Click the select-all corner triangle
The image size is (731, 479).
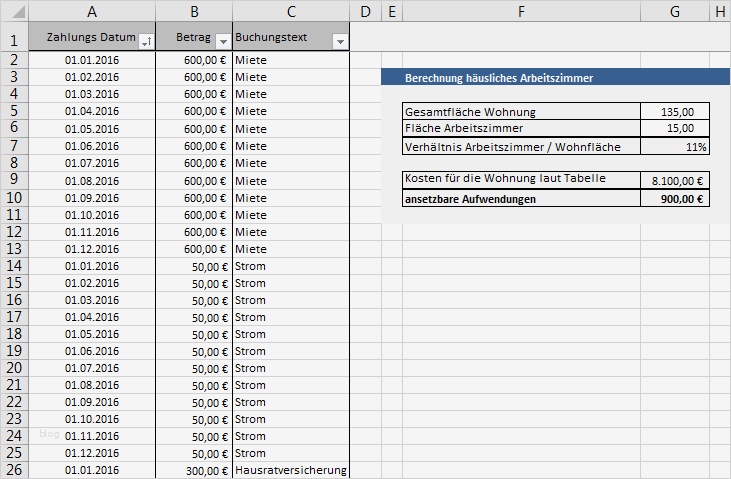[18, 11]
